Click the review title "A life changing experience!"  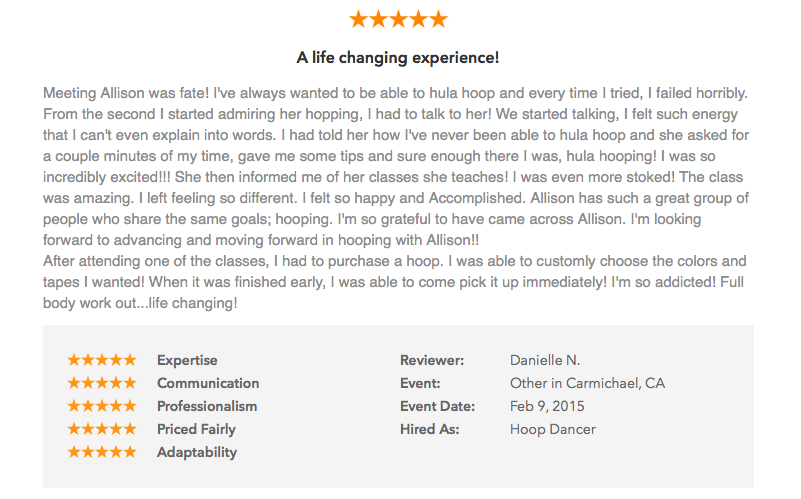(x=398, y=57)
